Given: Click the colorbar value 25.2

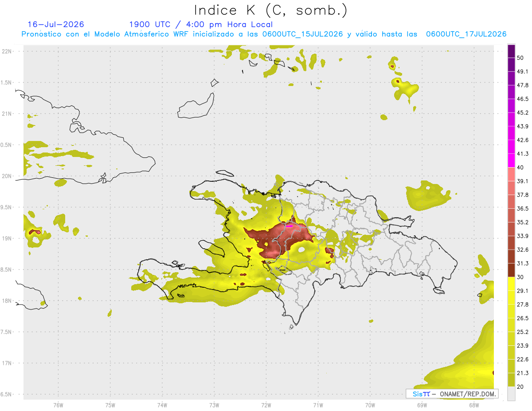Looking at the screenshot, I should coord(522,332).
